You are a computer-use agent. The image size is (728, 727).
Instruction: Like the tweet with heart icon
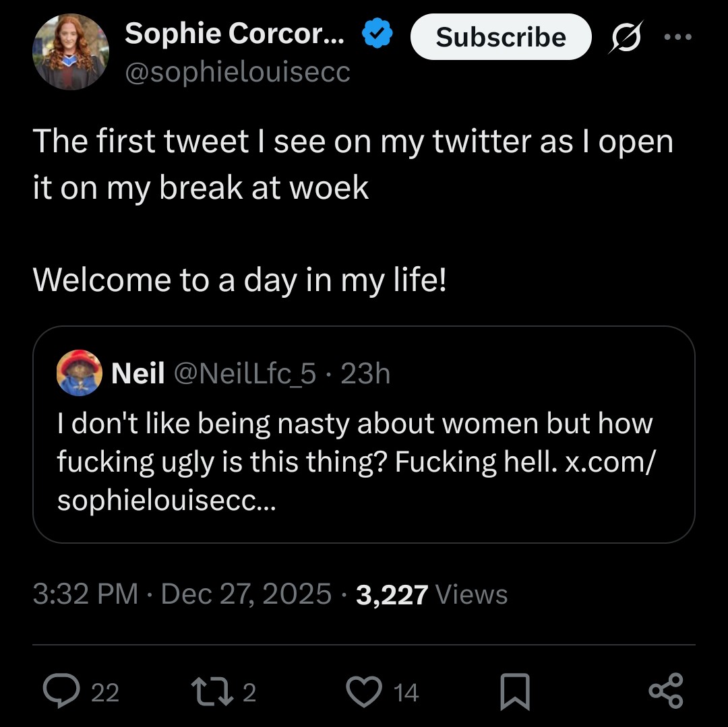tap(364, 692)
